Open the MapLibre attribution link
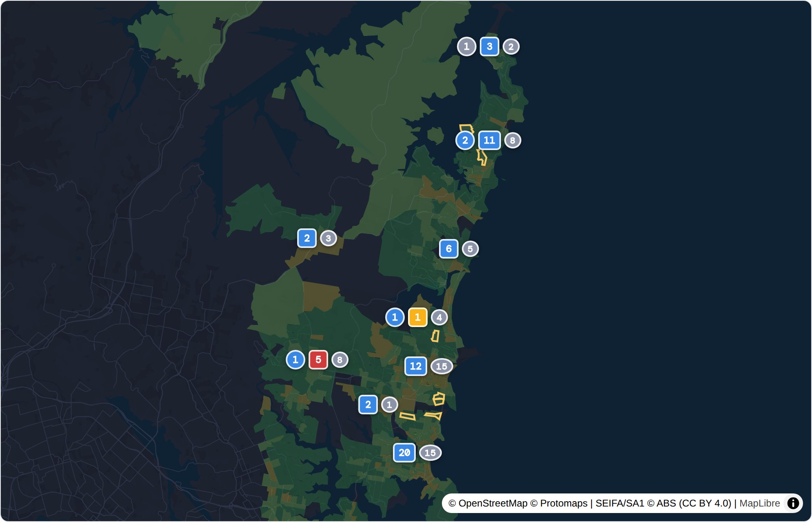Image resolution: width=812 pixels, height=522 pixels. pyautogui.click(x=760, y=503)
